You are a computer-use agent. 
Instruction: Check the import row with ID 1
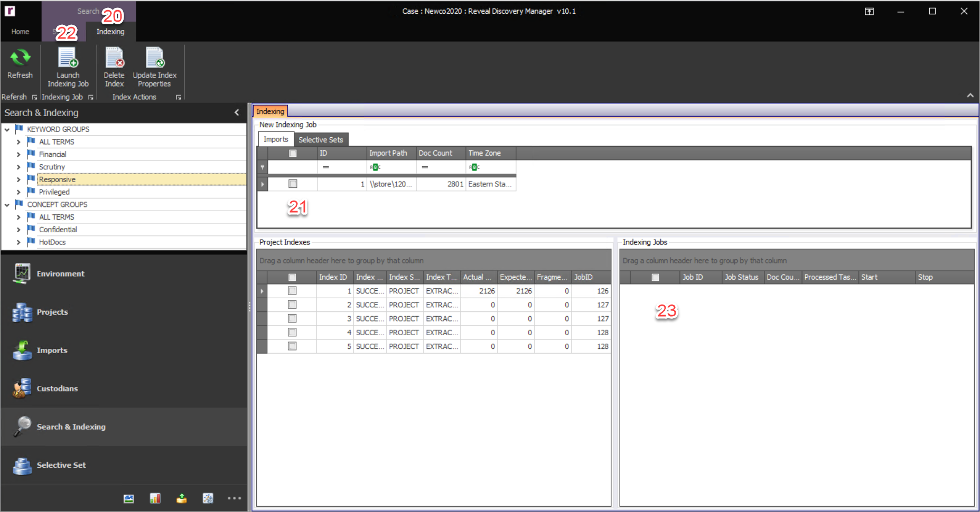(x=293, y=184)
